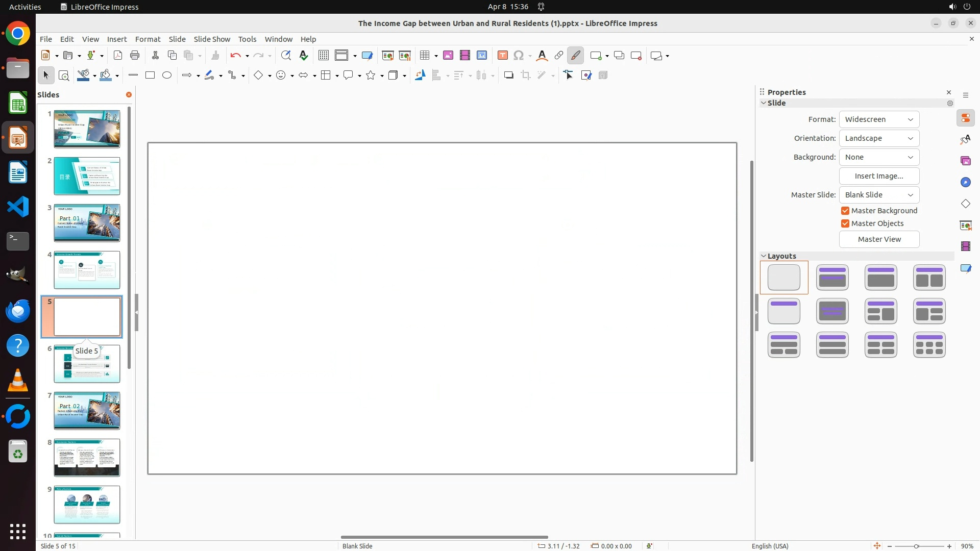The height and width of the screenshot is (551, 980).
Task: Open the sidebar Gallery panel icon
Action: pyautogui.click(x=965, y=161)
